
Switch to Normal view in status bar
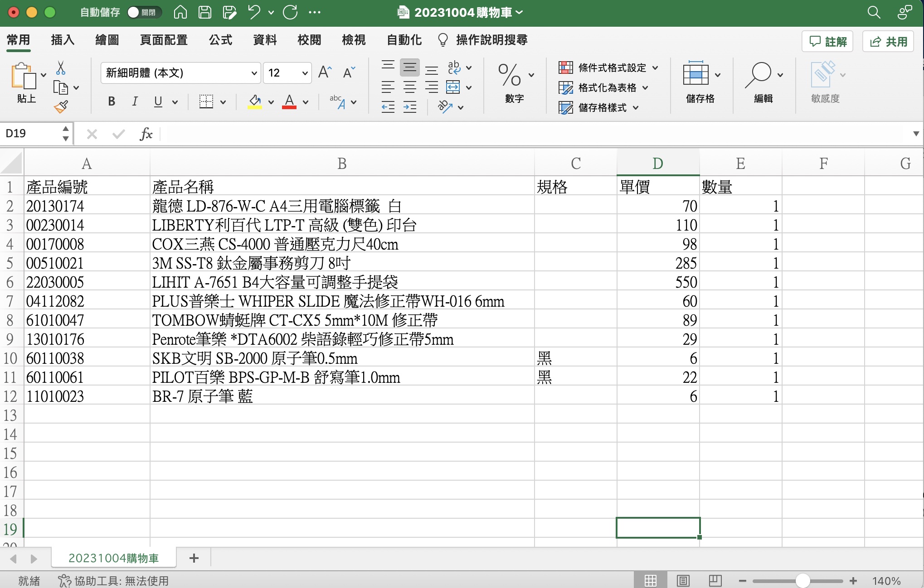(x=651, y=581)
